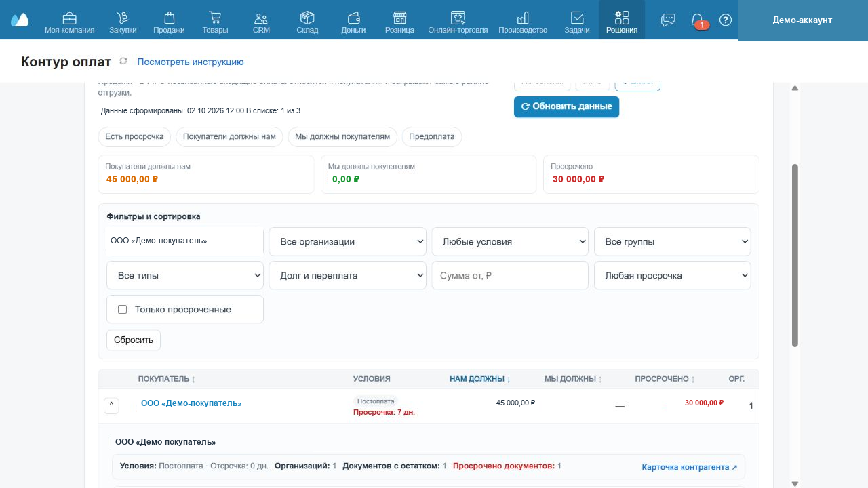868x488 pixels.
Task: Open the Задачи section
Action: (577, 20)
